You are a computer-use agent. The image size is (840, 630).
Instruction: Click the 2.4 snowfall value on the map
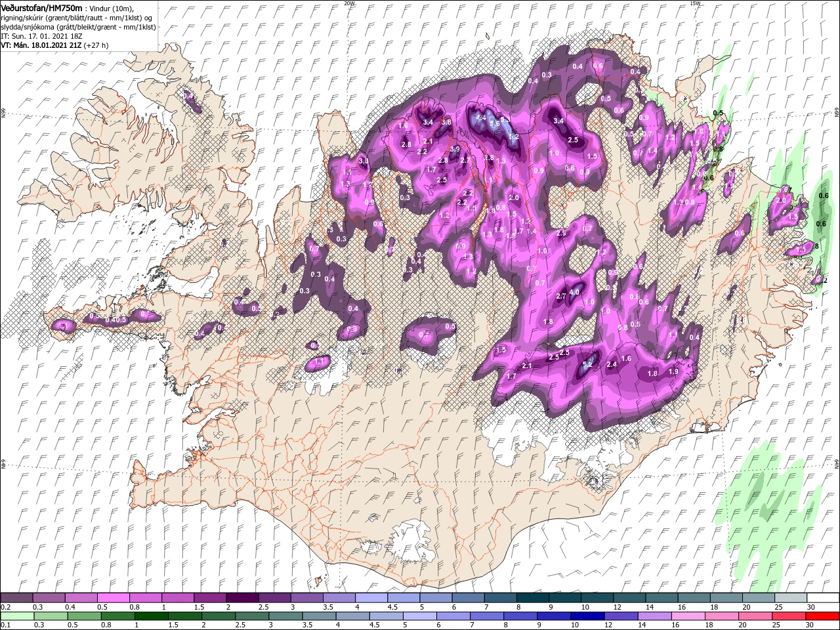point(612,364)
